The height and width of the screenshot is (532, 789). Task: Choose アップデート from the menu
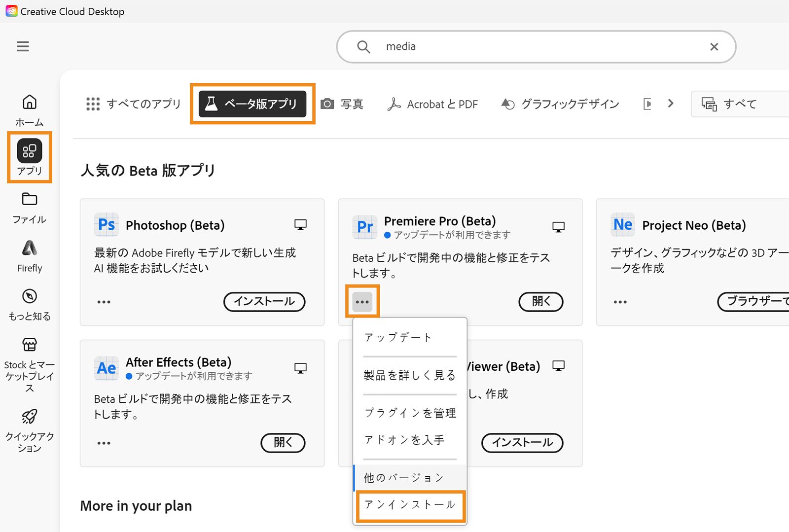point(410,338)
